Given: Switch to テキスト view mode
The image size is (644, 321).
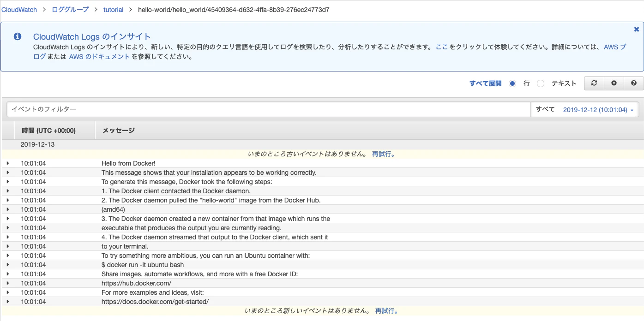Looking at the screenshot, I should pyautogui.click(x=541, y=83).
